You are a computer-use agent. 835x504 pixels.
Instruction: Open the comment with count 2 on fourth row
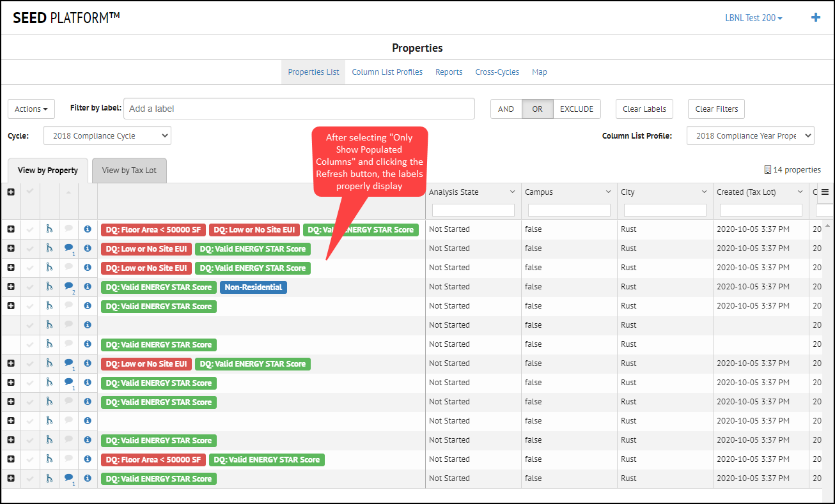point(69,287)
